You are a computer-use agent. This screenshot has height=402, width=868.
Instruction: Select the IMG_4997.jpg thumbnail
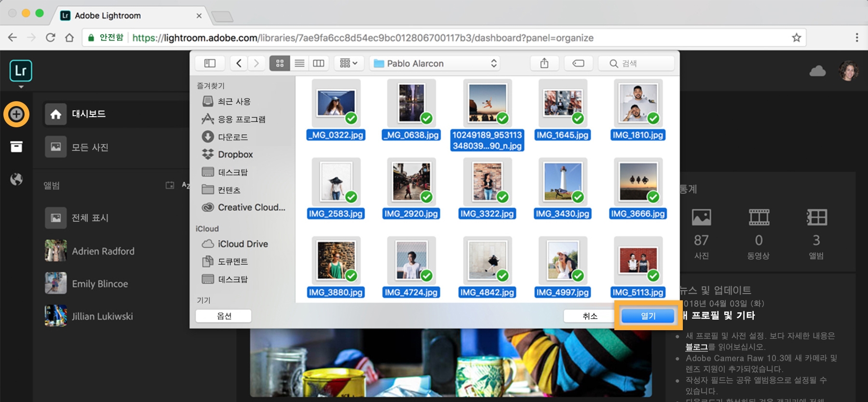(563, 260)
